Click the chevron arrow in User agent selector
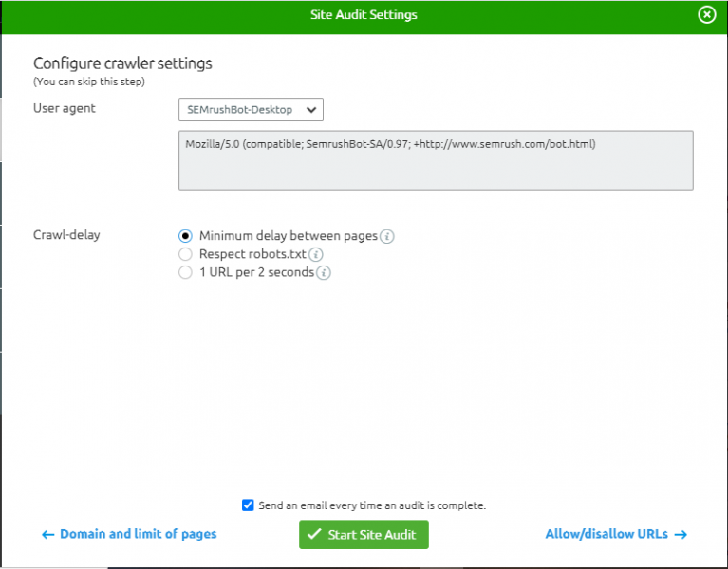The width and height of the screenshot is (728, 569). pos(311,110)
